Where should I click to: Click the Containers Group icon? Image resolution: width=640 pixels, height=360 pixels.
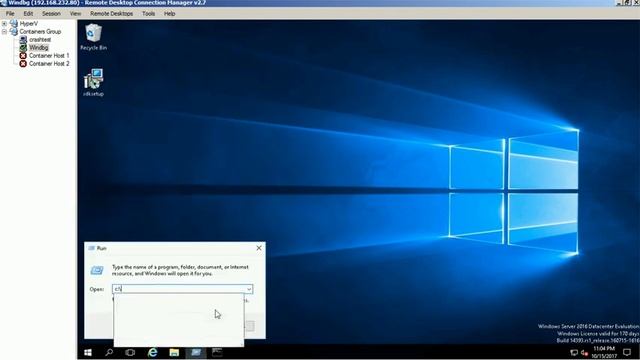[14, 31]
